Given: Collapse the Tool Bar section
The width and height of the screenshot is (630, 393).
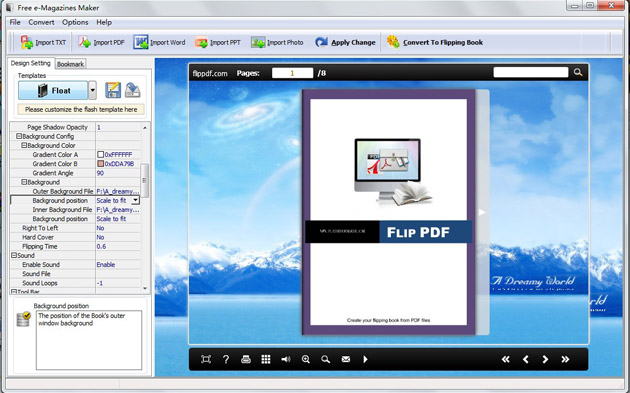Looking at the screenshot, I should [14, 292].
